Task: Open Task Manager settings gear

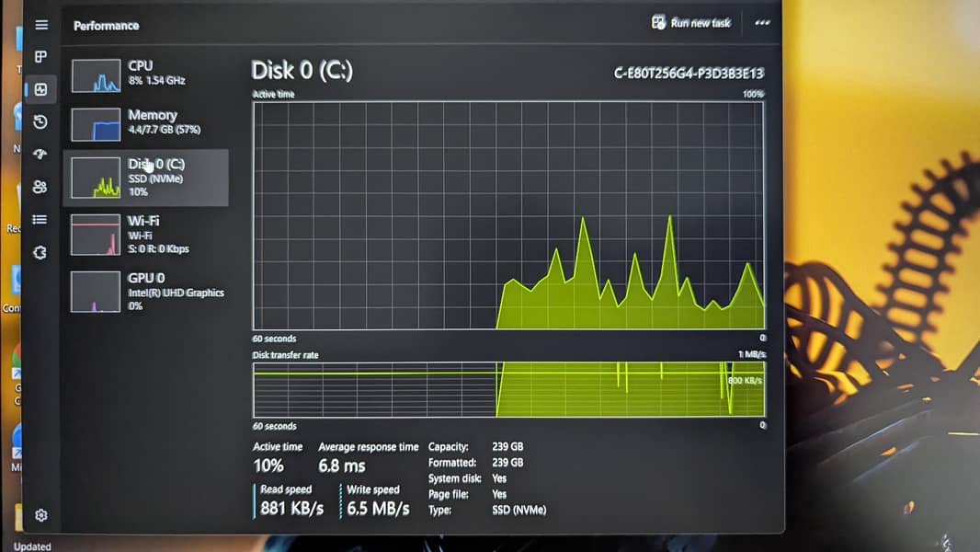Action: tap(41, 515)
